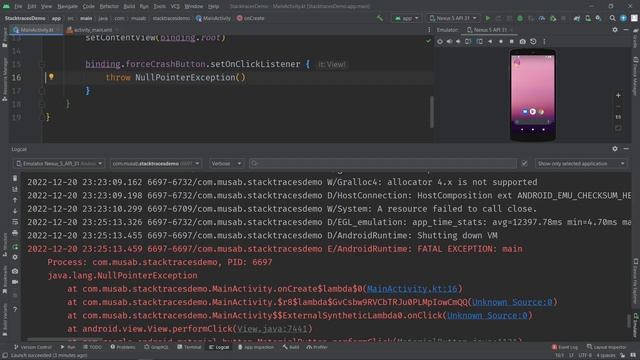This screenshot has height=360, width=640.
Task: Click the emulator volume down icon
Action: point(458,42)
